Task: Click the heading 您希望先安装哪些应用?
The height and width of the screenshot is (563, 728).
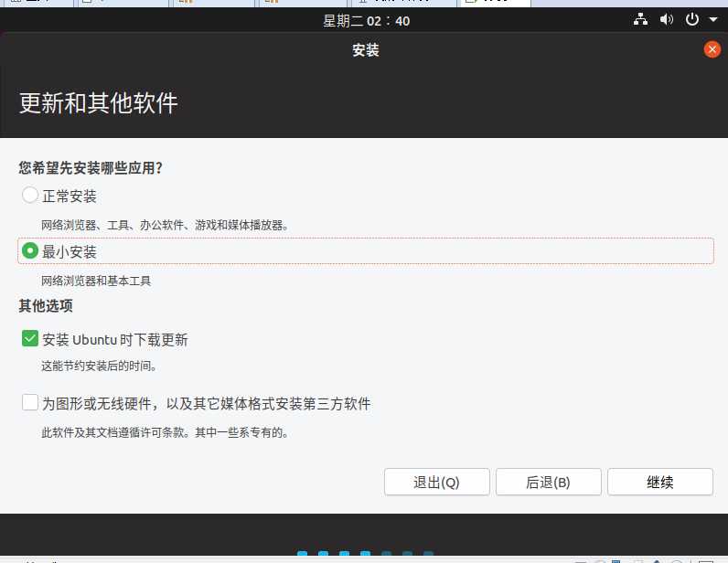Action: (x=91, y=168)
